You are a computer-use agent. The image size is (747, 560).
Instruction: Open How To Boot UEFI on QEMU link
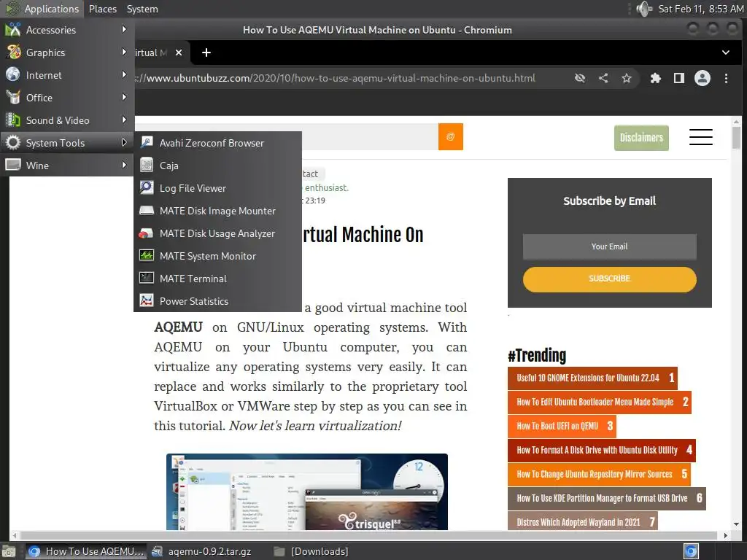[x=562, y=426]
